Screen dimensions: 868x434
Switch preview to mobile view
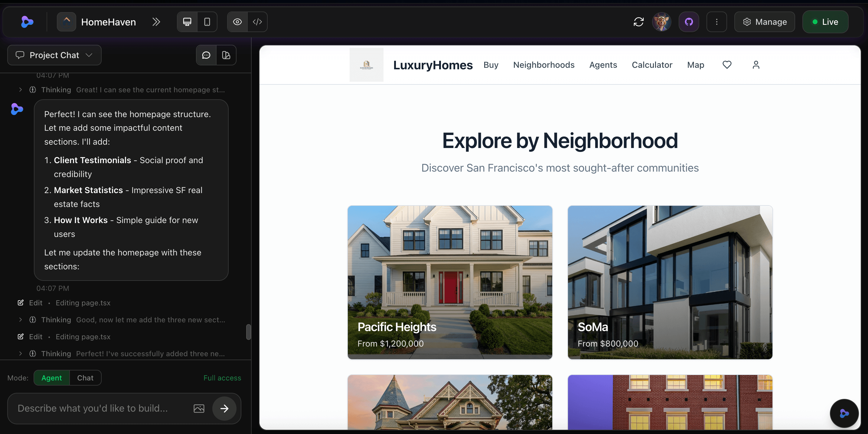pyautogui.click(x=207, y=21)
